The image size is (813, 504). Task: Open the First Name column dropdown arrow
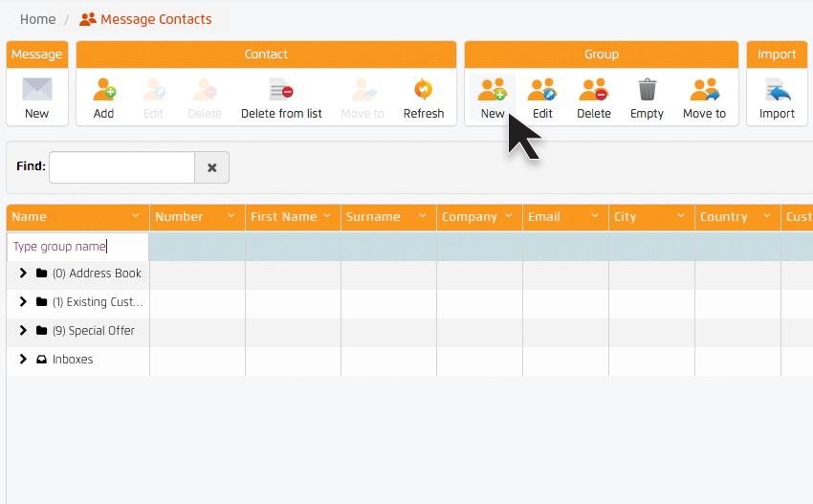point(327,216)
